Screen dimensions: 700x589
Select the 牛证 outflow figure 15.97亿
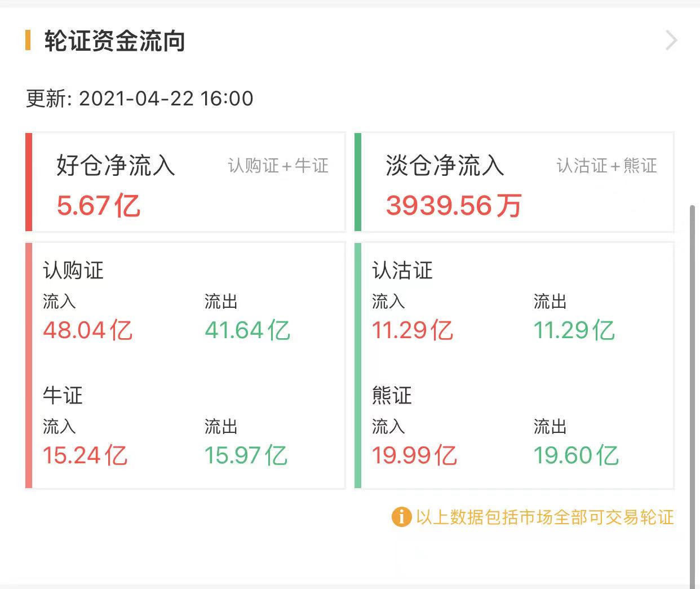click(246, 455)
